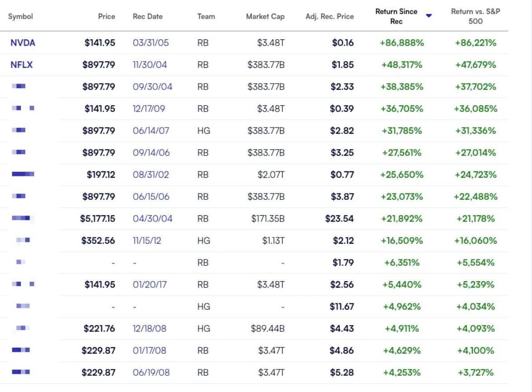Click the Team column header
The height and width of the screenshot is (392, 532).
click(206, 16)
